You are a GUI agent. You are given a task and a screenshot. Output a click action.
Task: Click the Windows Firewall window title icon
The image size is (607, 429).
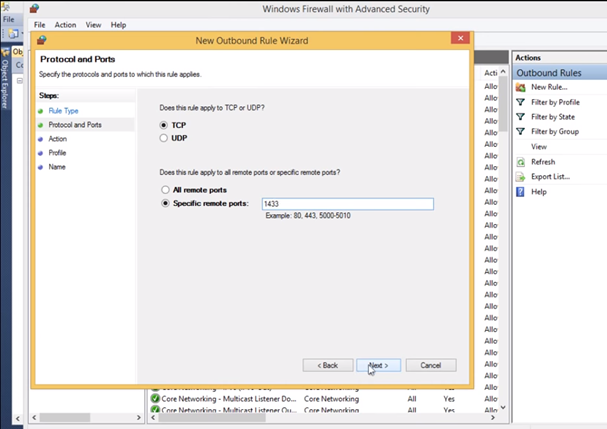34,8
